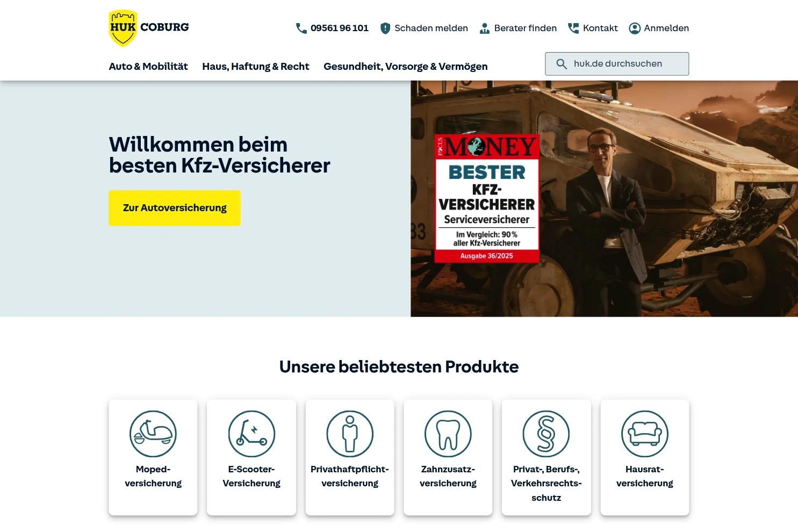Viewport: 798px width, 532px height.
Task: Click the Willkommen beim besten Kfz-Versicherer heading
Action: point(219,155)
